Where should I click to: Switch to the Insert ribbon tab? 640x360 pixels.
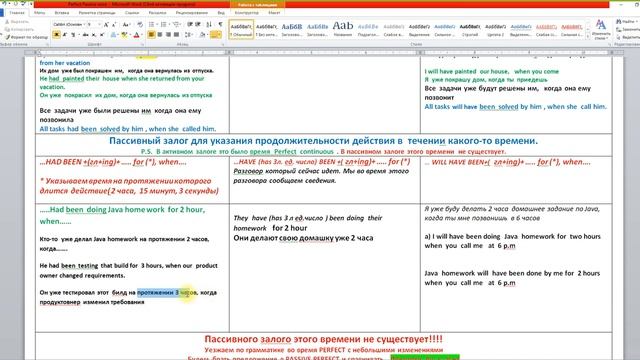pyautogui.click(x=62, y=13)
